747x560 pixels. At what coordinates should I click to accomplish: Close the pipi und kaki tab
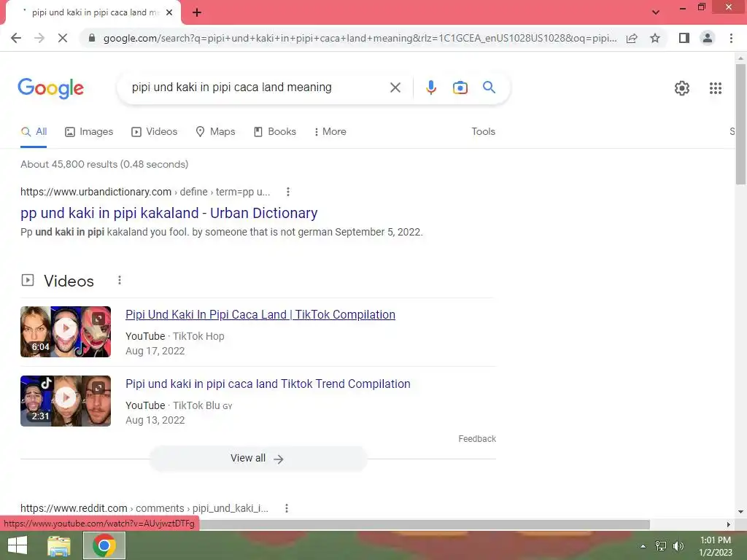(169, 13)
